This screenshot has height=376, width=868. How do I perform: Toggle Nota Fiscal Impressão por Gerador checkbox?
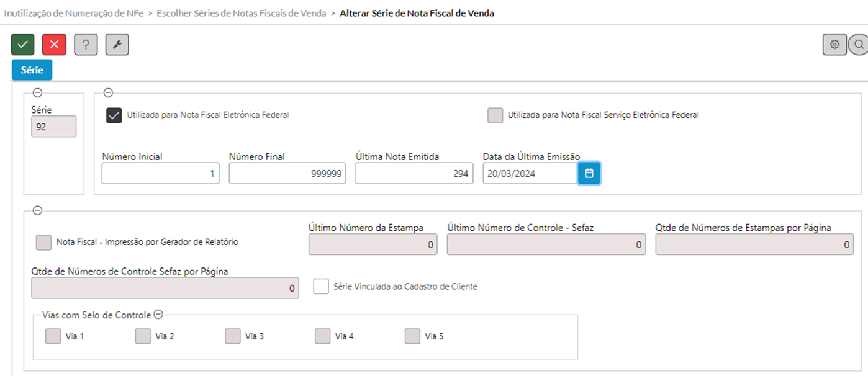[x=43, y=243]
